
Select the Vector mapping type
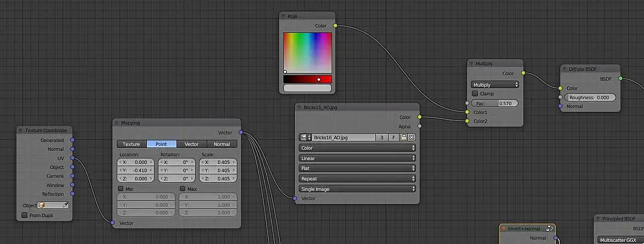coord(192,144)
